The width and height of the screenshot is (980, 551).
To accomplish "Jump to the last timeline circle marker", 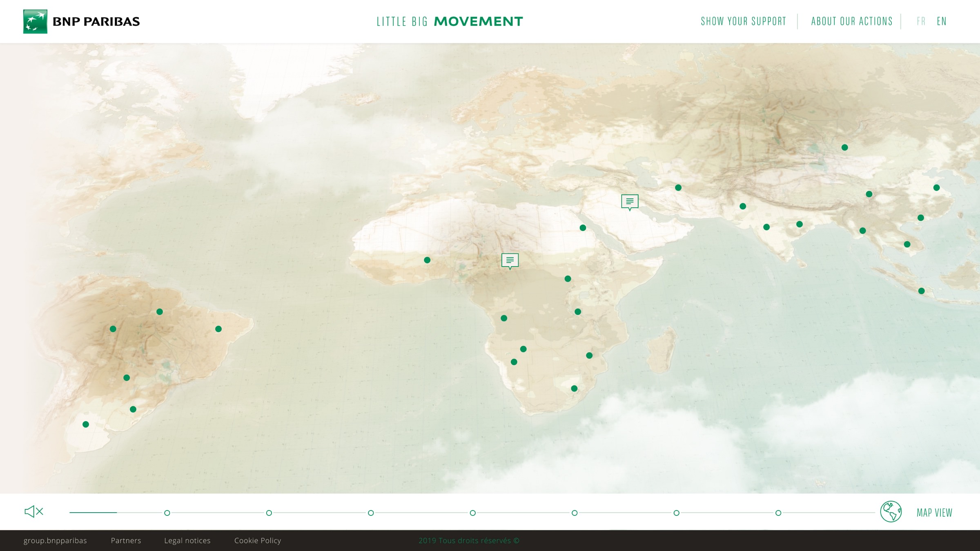I will tap(778, 513).
